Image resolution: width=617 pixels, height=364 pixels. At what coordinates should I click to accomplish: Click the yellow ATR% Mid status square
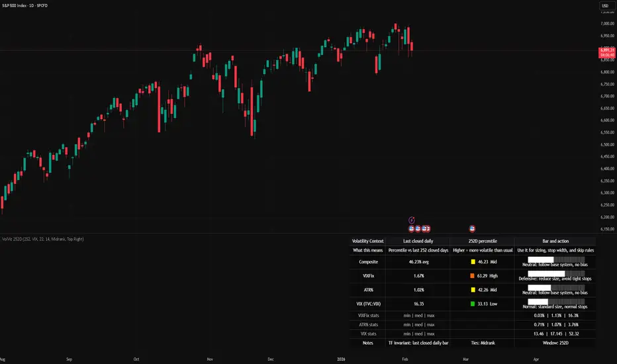point(473,290)
